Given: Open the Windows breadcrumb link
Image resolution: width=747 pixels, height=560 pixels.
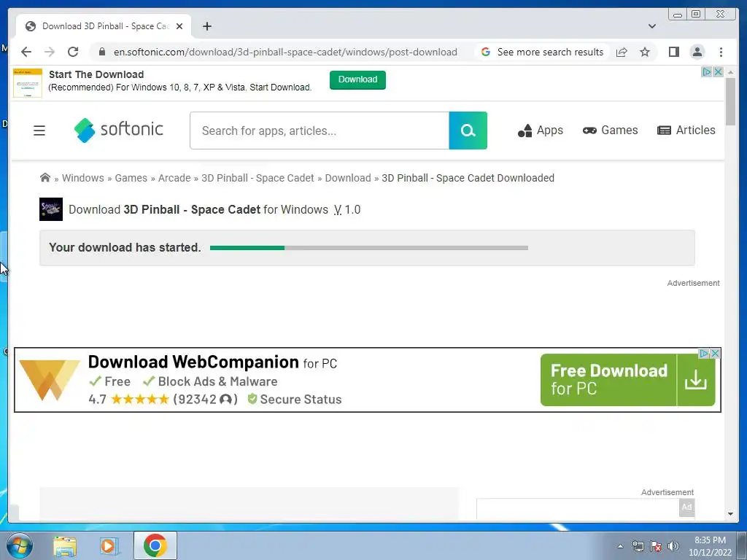Looking at the screenshot, I should point(83,178).
